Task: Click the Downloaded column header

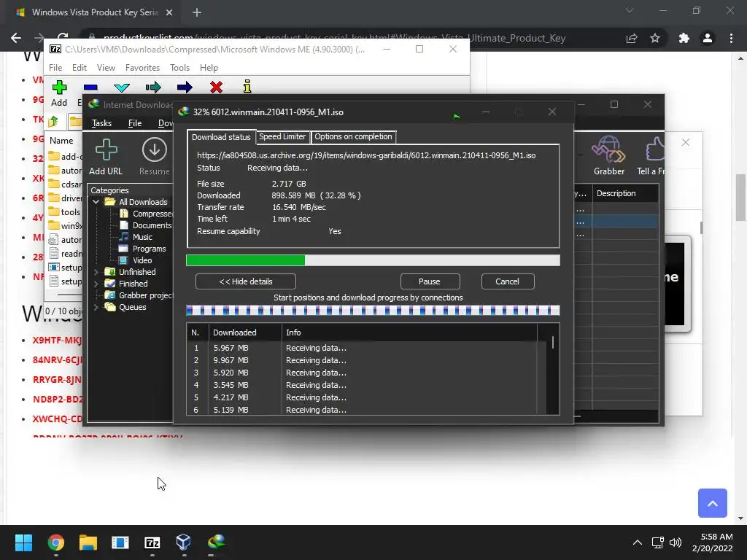Action: tap(245, 332)
